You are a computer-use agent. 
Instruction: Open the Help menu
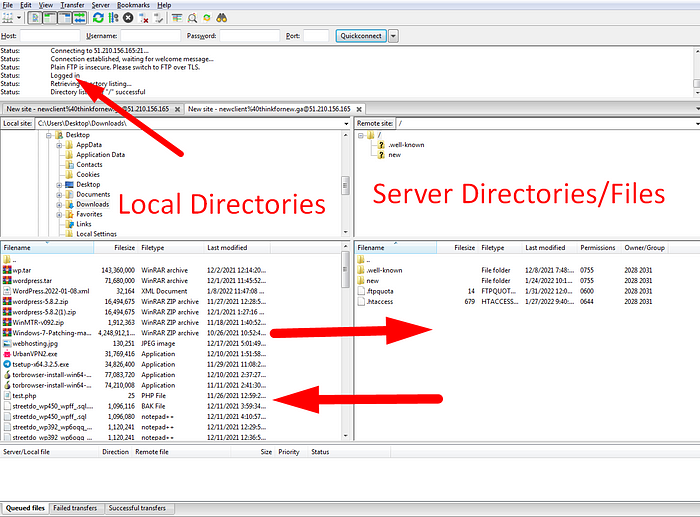[164, 5]
